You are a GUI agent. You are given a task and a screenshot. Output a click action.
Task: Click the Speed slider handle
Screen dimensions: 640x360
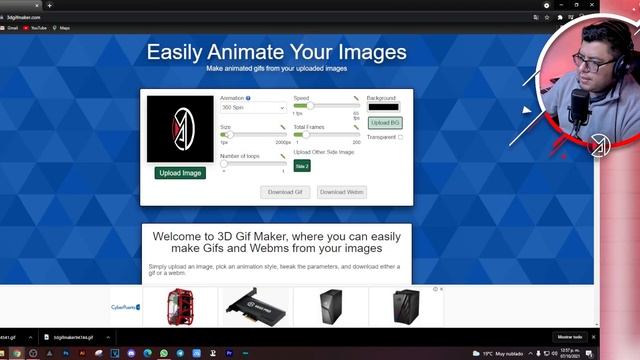click(310, 106)
